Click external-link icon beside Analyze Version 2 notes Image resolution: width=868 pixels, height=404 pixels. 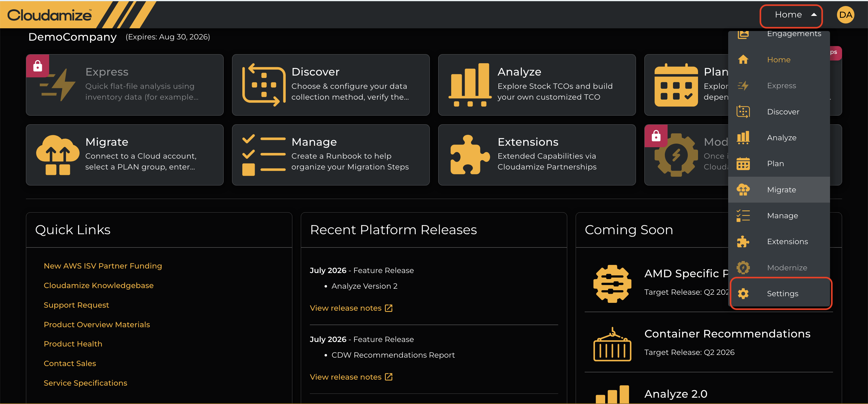click(x=388, y=308)
